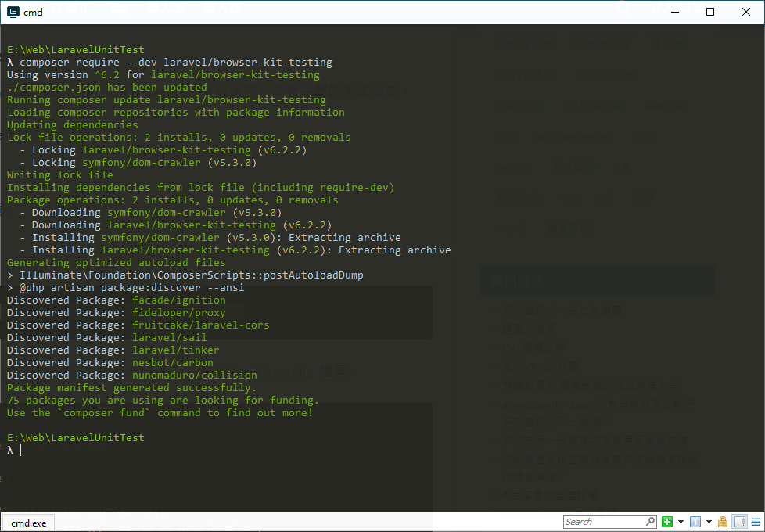Click the 'Illuminate\Foundation\ComposerScripts::postAutoloadDump' line

(x=191, y=275)
